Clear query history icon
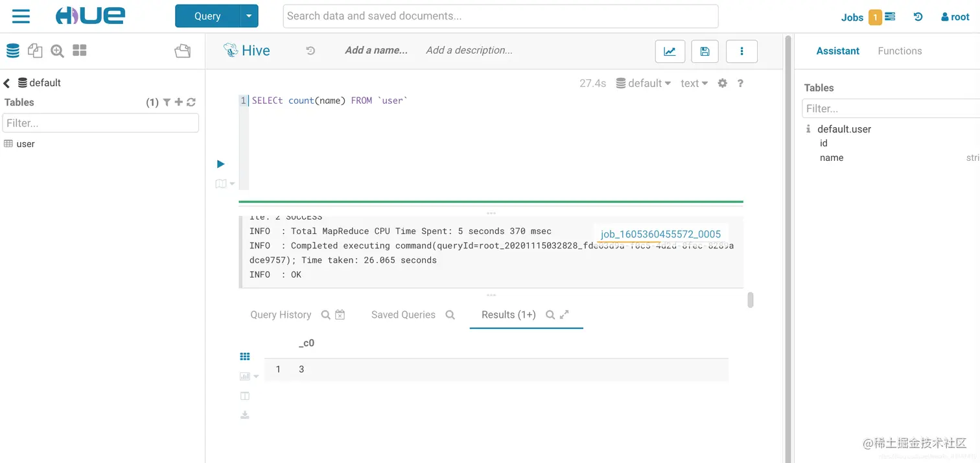The height and width of the screenshot is (463, 980). click(x=340, y=315)
